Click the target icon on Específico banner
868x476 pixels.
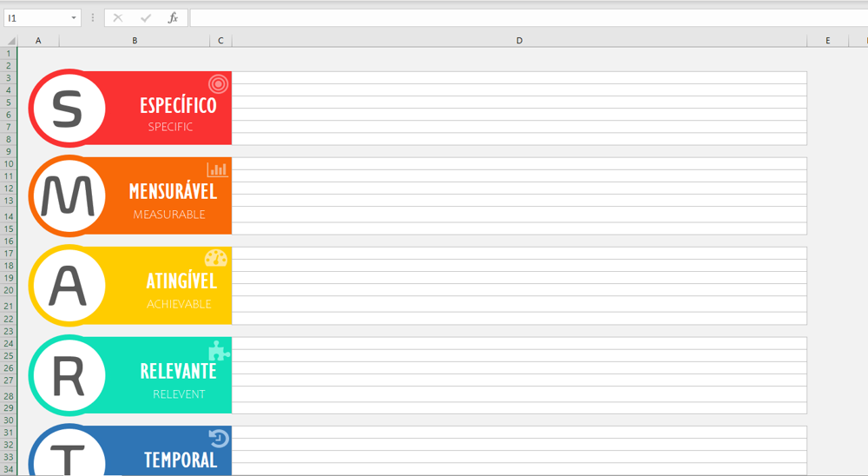(x=218, y=83)
